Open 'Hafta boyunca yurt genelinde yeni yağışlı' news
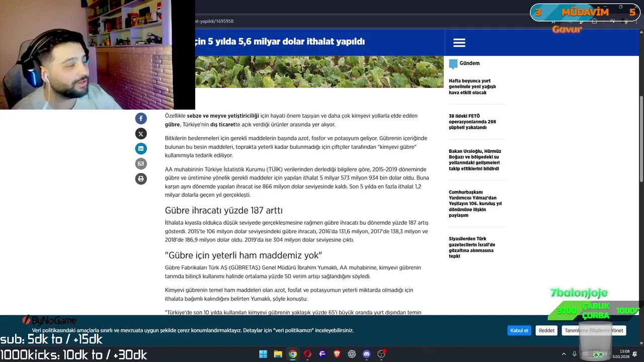The image size is (644, 362). pos(472,86)
